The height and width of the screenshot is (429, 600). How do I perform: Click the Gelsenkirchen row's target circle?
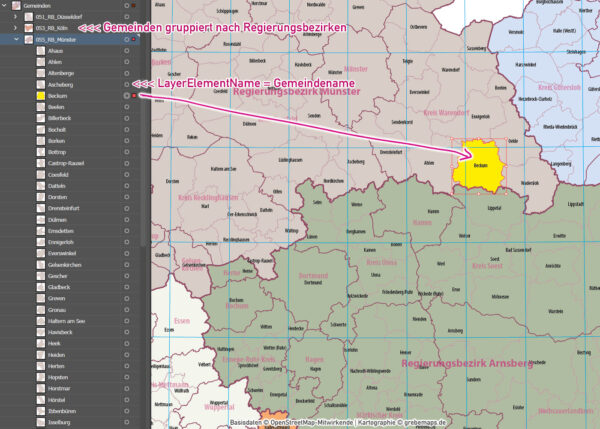127,265
